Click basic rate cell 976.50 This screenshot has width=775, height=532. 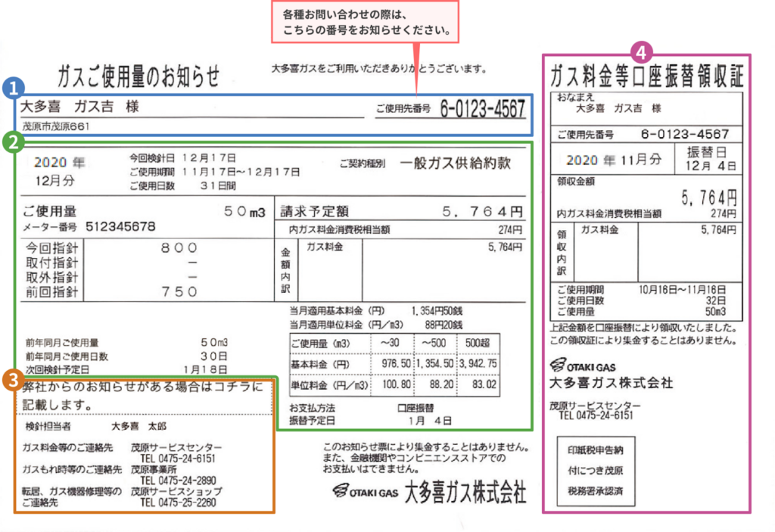click(x=397, y=363)
